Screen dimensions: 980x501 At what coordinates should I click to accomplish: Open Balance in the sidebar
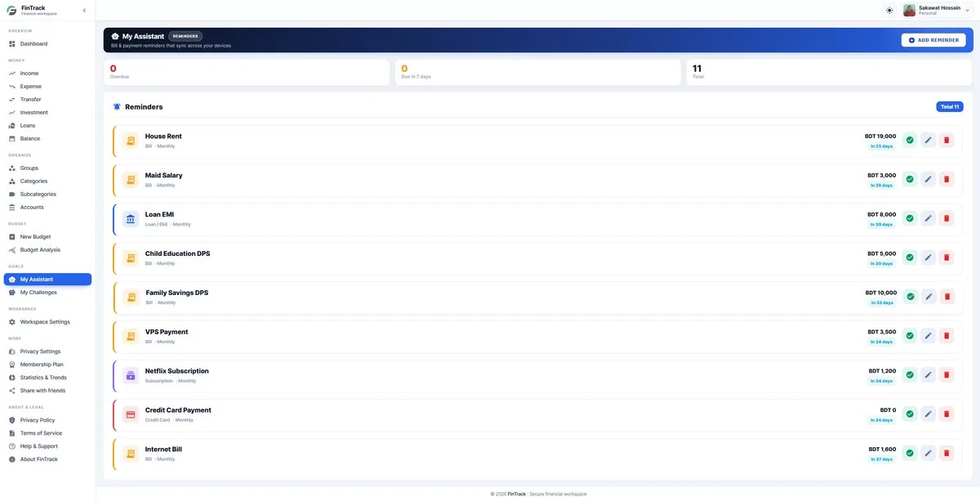[47, 139]
